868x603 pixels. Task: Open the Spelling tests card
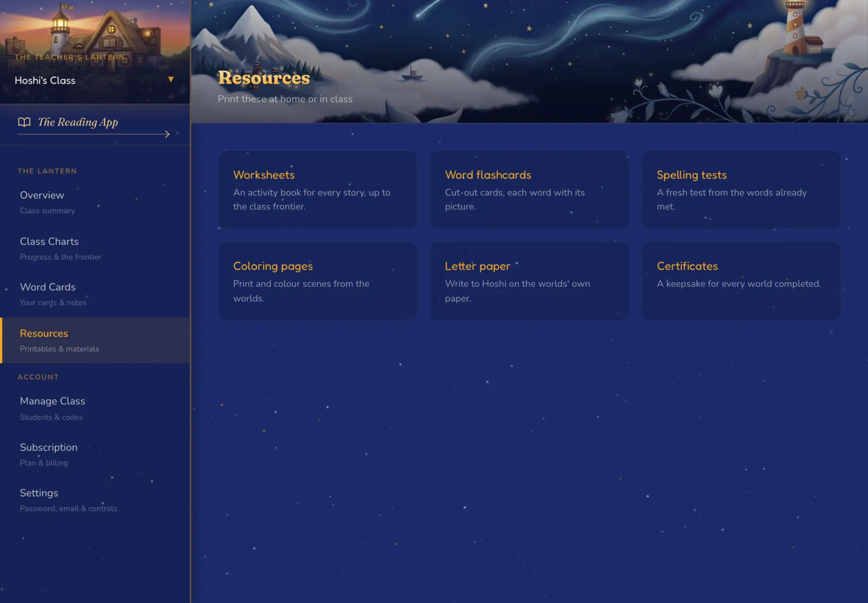pyautogui.click(x=741, y=189)
